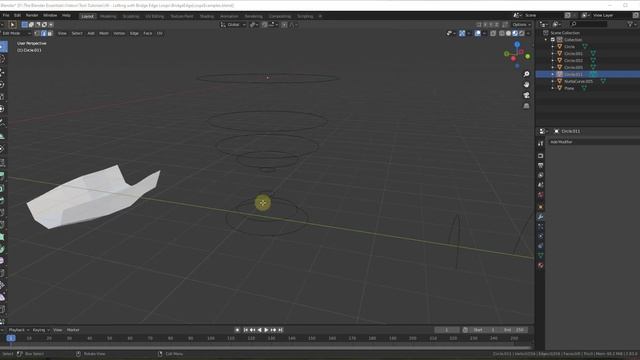Toggle viewport gizmos display
This screenshot has height=360, width=640.
tap(462, 33)
